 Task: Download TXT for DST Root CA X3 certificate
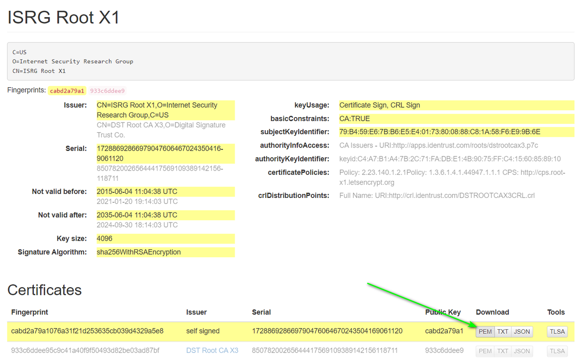pos(503,351)
